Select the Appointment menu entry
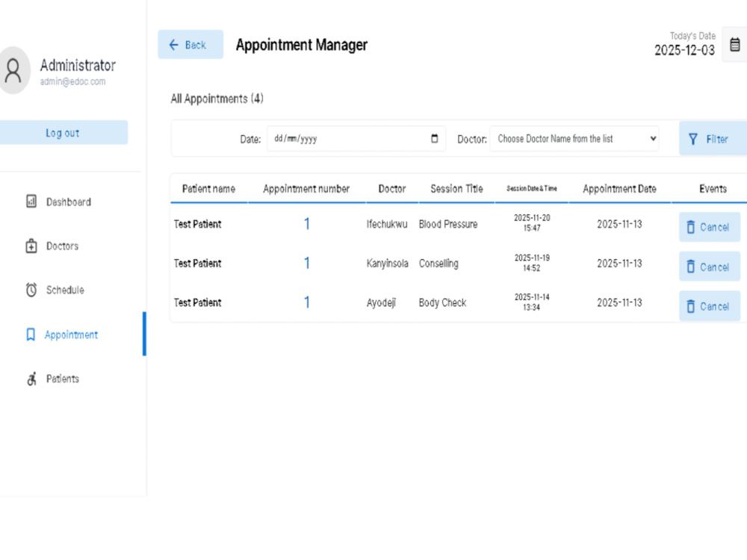The height and width of the screenshot is (560, 747). pyautogui.click(x=71, y=335)
